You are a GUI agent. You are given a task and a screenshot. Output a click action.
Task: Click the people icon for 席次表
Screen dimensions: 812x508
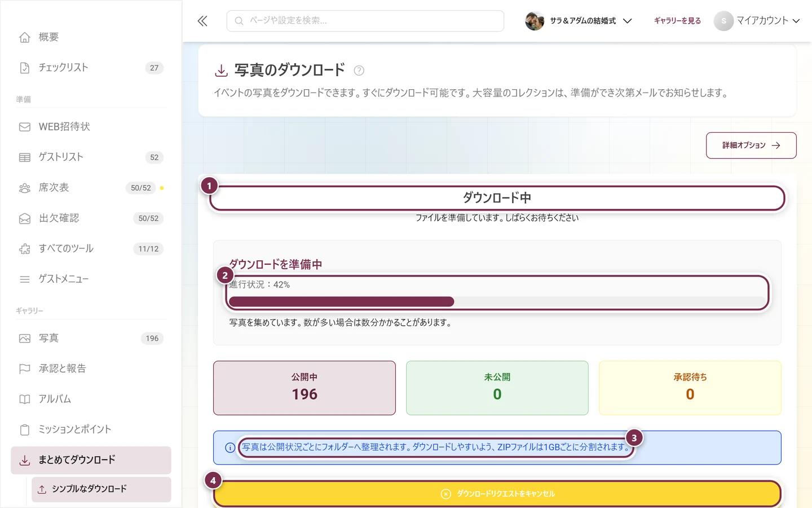[25, 188]
